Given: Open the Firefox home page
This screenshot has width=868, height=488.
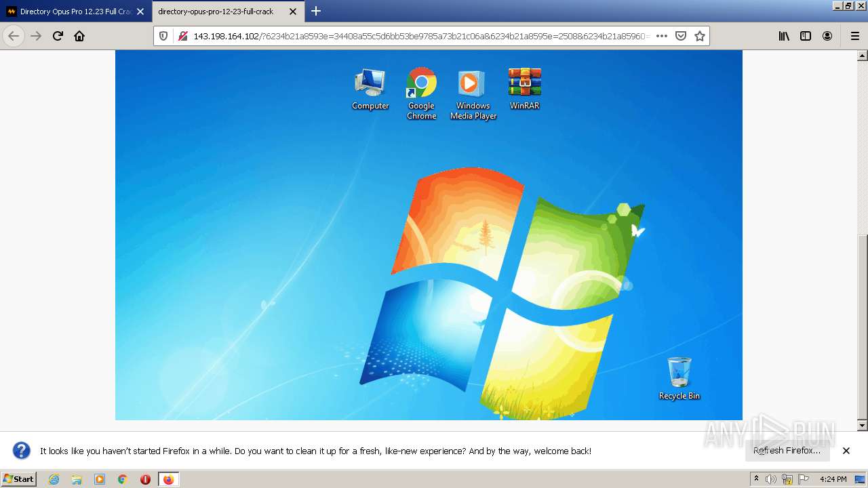Looking at the screenshot, I should (79, 36).
